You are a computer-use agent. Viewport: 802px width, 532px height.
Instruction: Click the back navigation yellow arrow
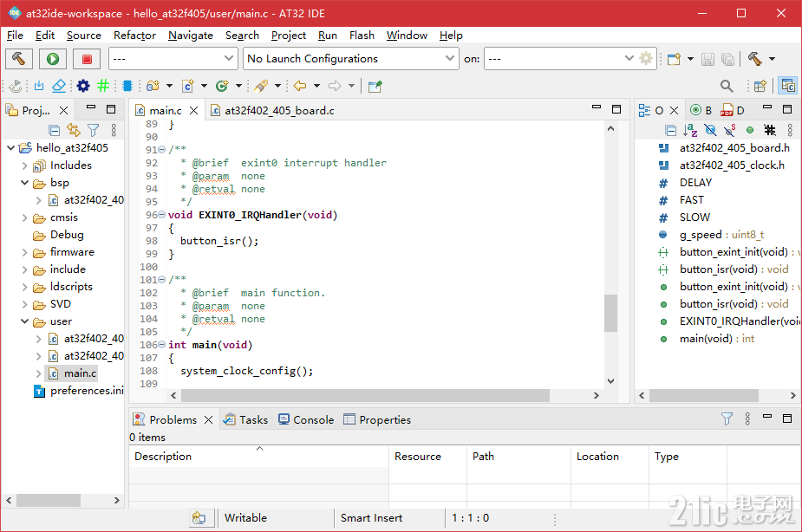pos(300,86)
